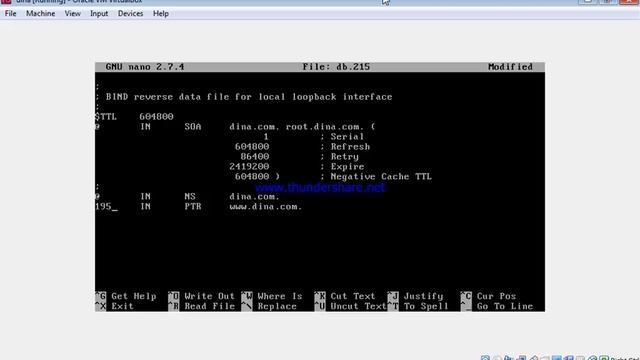Click the '^G Get Help' nano shortcut

[x=126, y=296]
